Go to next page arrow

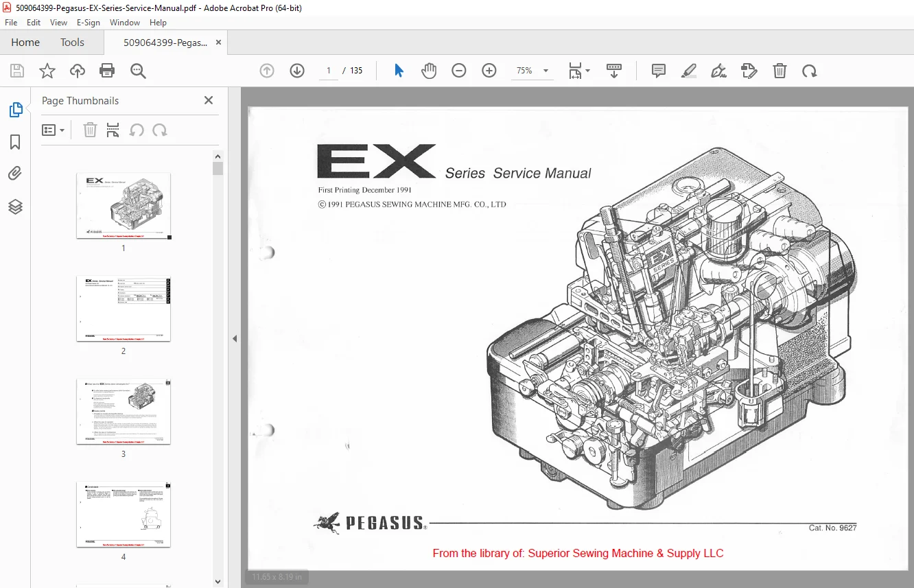pyautogui.click(x=297, y=71)
